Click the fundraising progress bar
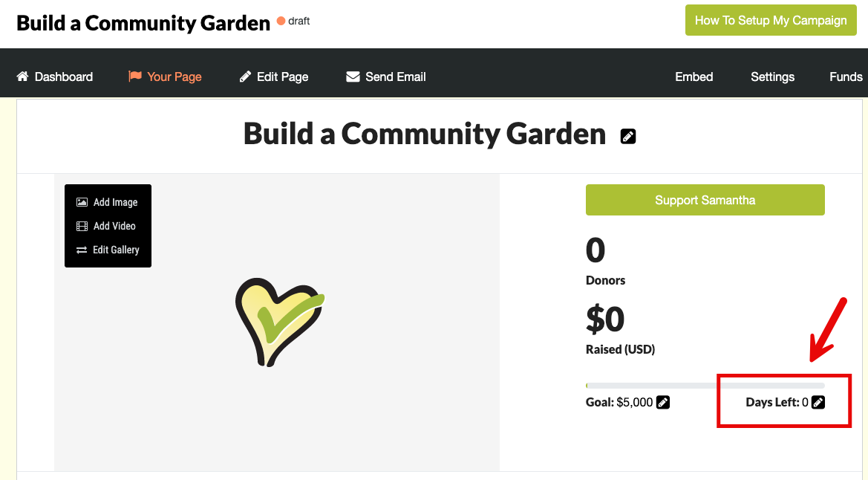The height and width of the screenshot is (480, 868). tap(705, 386)
